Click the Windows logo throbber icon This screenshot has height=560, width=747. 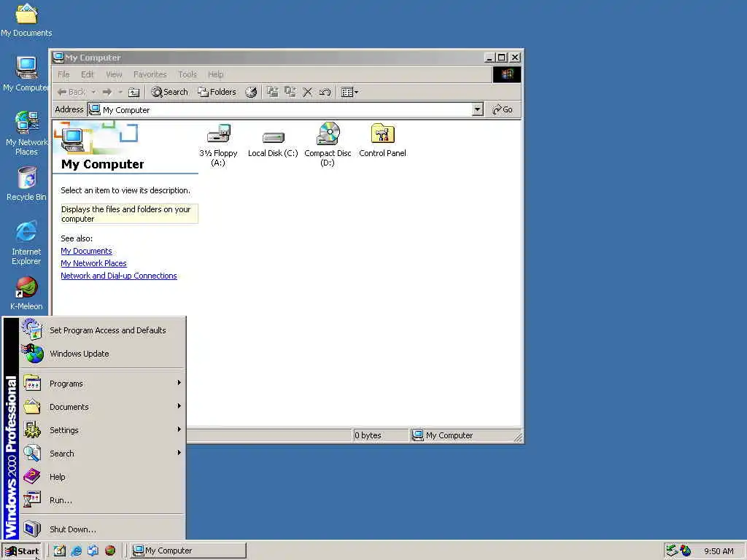(506, 74)
